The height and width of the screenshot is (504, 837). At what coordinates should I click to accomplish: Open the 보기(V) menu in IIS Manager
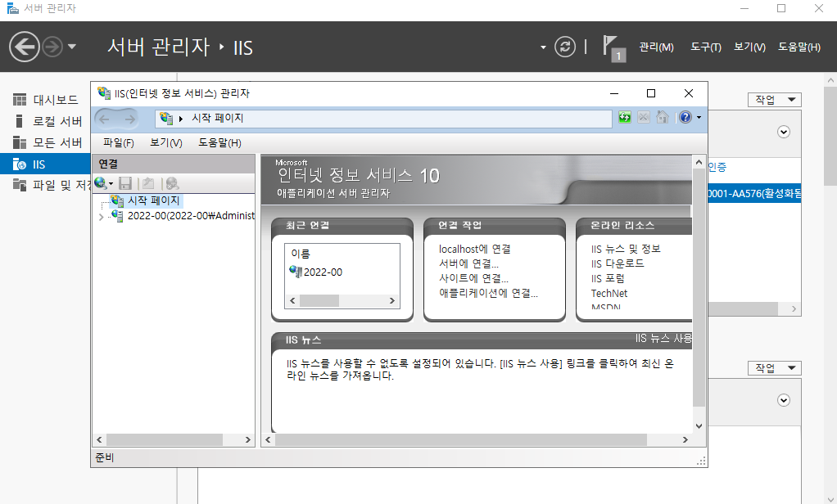click(166, 142)
